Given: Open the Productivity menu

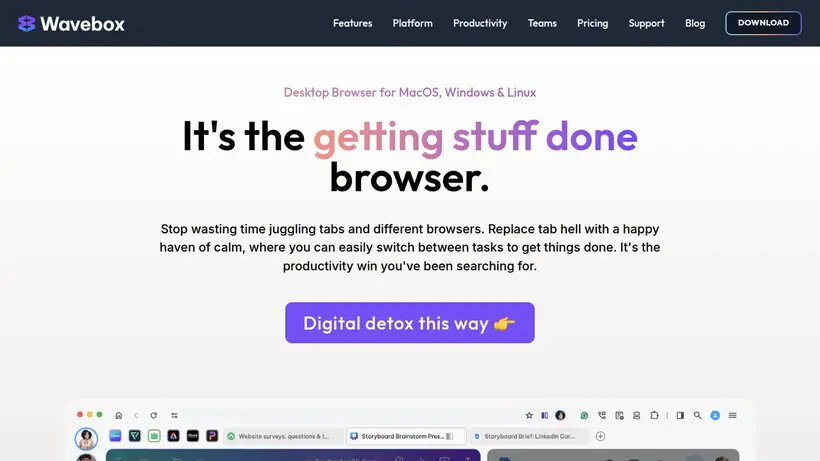Looking at the screenshot, I should click(480, 23).
